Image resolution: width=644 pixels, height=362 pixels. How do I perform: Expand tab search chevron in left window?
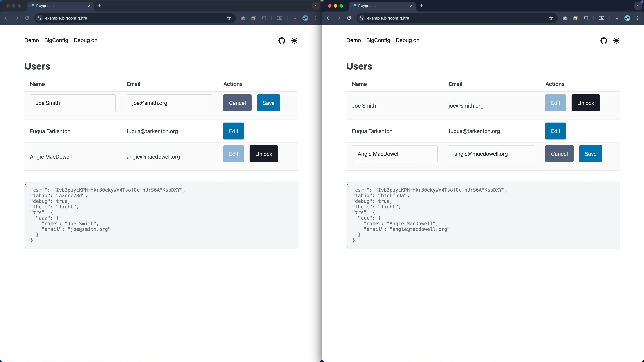point(316,6)
